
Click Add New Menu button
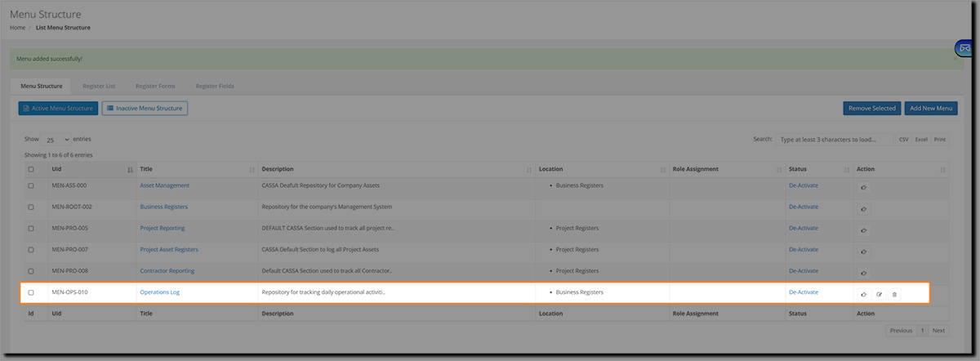click(x=931, y=108)
